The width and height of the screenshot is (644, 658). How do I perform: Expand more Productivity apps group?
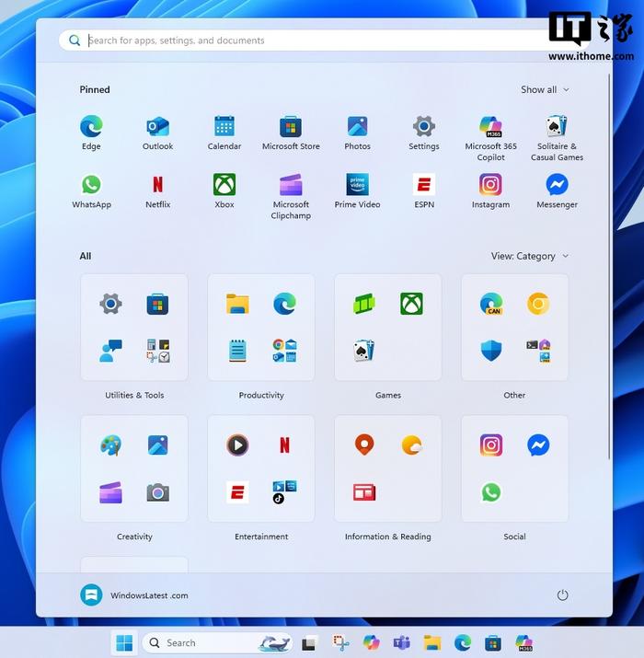click(285, 351)
